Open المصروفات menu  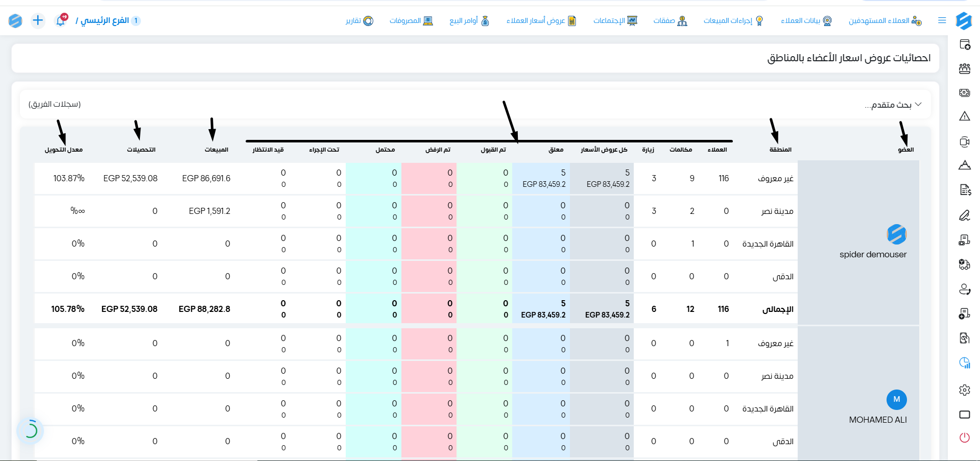411,20
